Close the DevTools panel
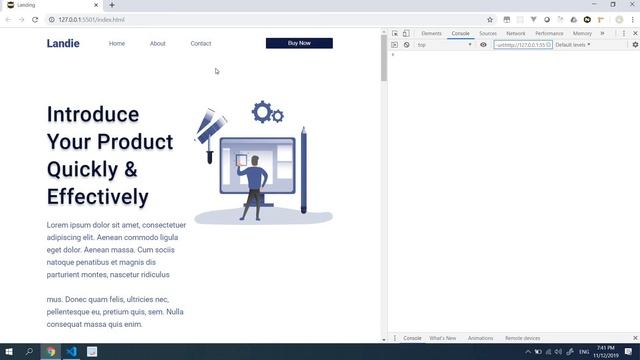 click(x=635, y=33)
